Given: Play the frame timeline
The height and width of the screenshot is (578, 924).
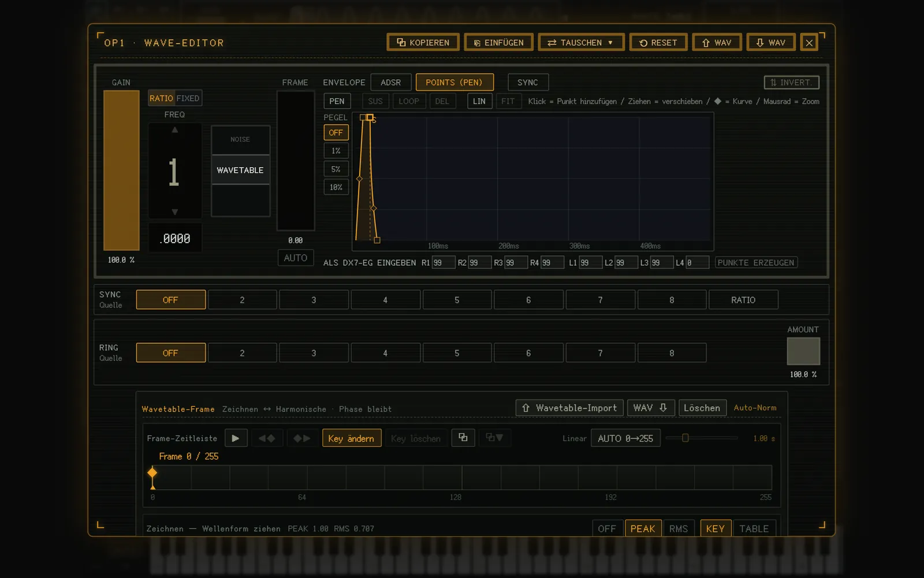Looking at the screenshot, I should (x=236, y=438).
